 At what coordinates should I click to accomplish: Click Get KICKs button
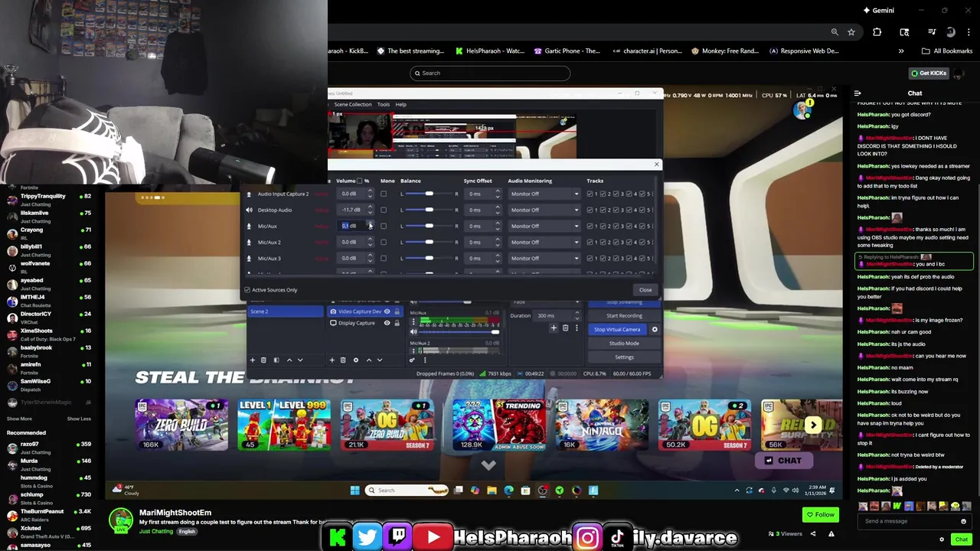[929, 73]
